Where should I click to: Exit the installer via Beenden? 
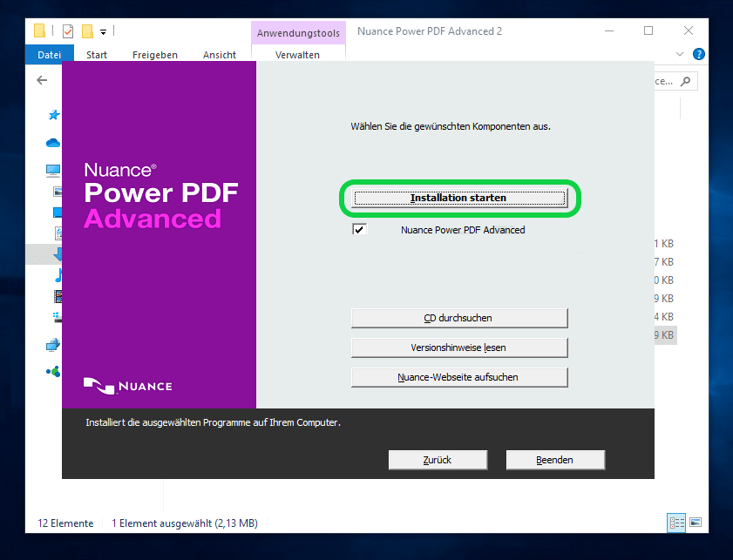[x=555, y=460]
